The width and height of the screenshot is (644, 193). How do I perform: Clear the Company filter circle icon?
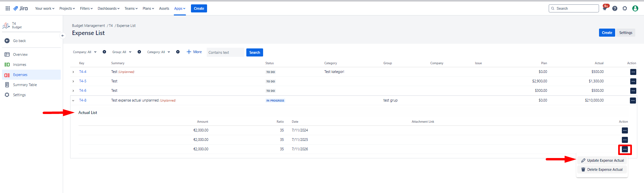click(104, 52)
